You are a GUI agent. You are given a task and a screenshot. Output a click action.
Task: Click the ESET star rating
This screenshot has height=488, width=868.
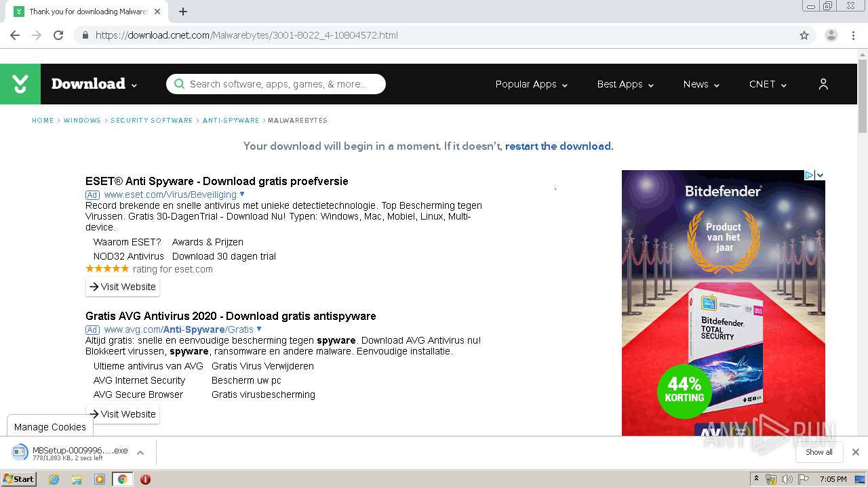[107, 269]
